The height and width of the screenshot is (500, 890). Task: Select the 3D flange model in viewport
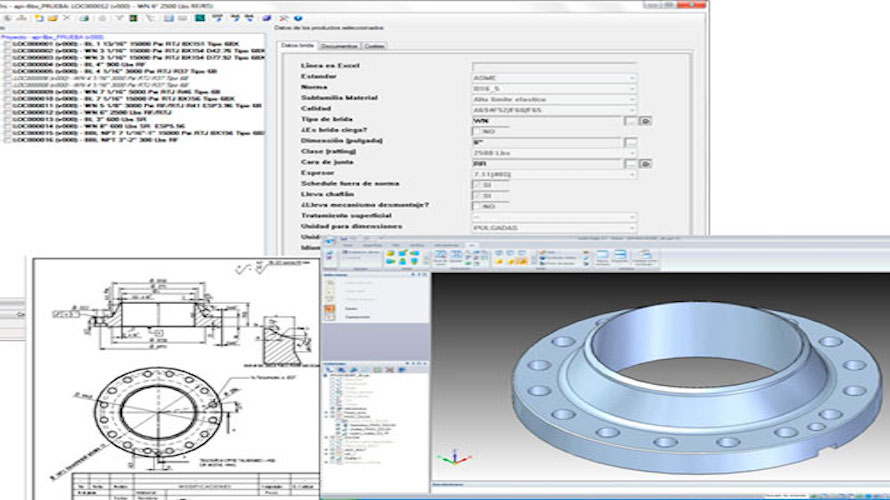pos(680,380)
